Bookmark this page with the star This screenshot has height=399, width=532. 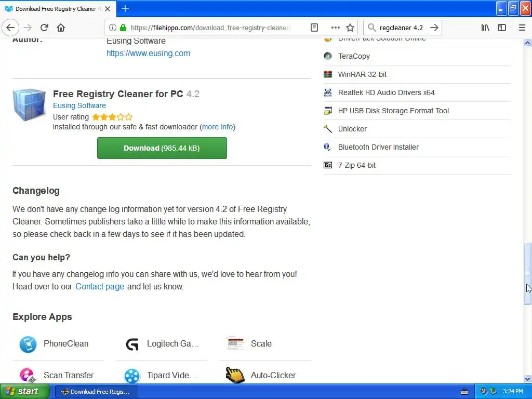pos(350,28)
